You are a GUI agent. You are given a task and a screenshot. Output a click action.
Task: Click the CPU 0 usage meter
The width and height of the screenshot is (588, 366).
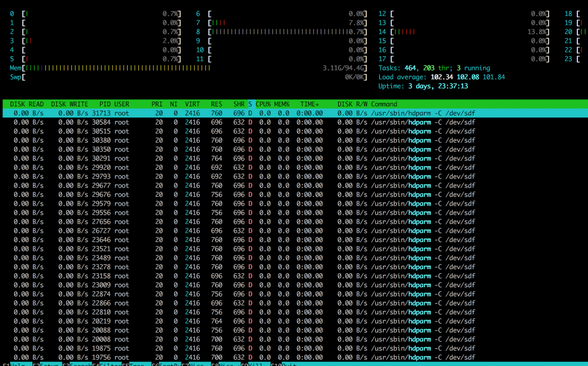point(96,14)
